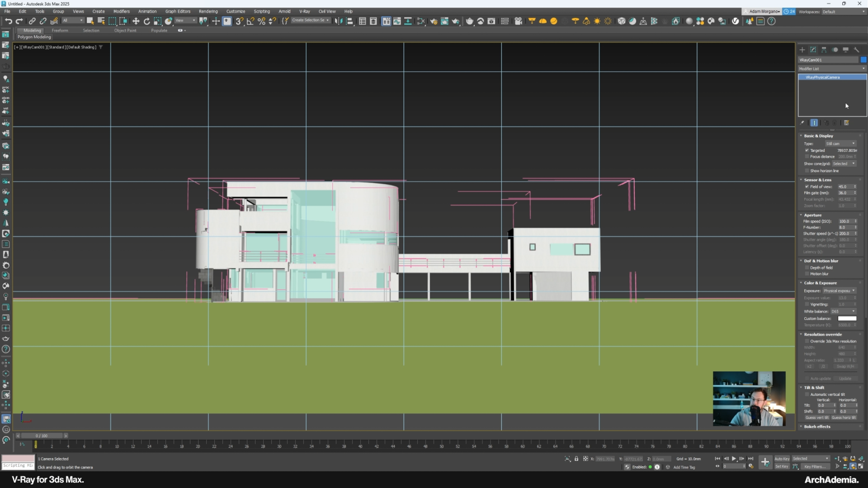Image resolution: width=868 pixels, height=488 pixels.
Task: Click the Undo arrow icon
Action: 8,21
